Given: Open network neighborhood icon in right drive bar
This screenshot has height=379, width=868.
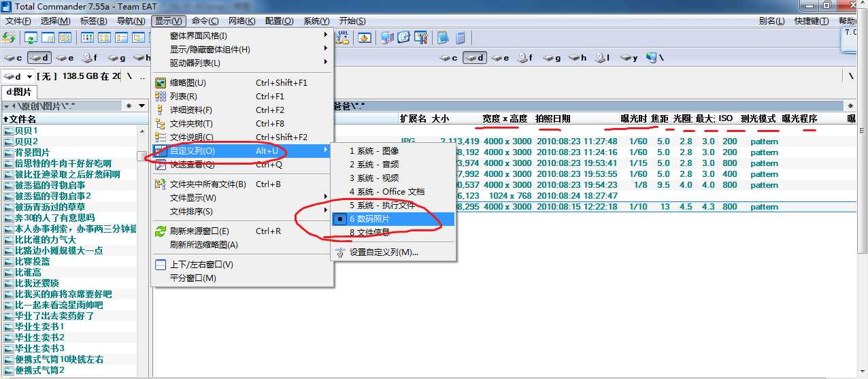Looking at the screenshot, I should coord(655,58).
